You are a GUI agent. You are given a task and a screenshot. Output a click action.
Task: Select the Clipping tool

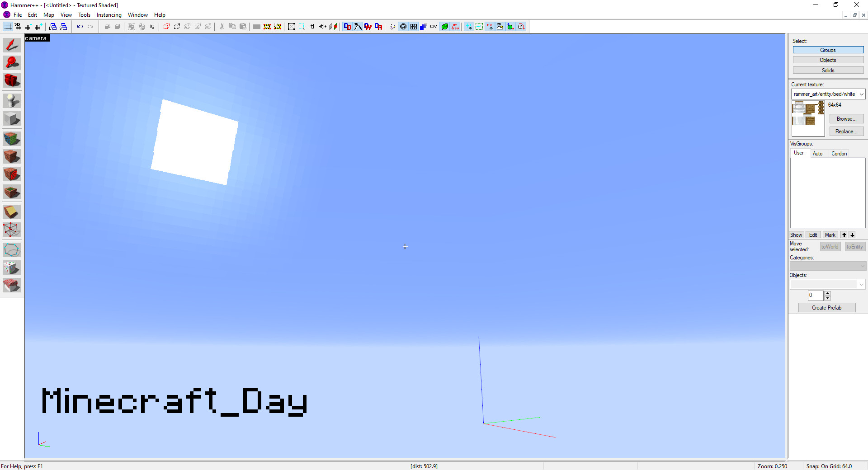(x=12, y=211)
